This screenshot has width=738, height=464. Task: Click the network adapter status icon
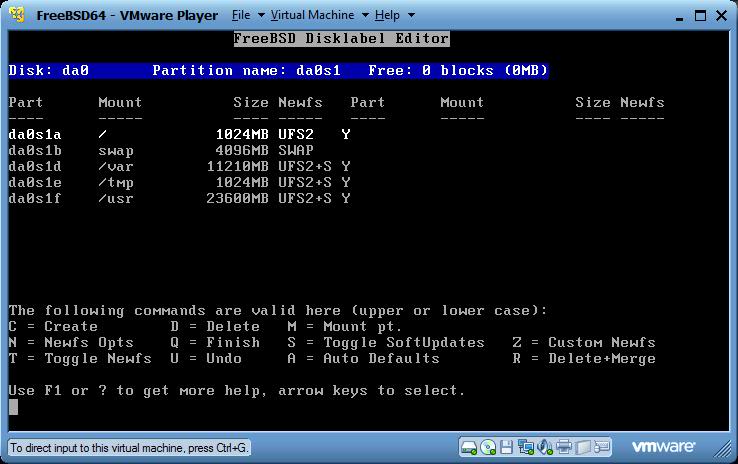525,447
